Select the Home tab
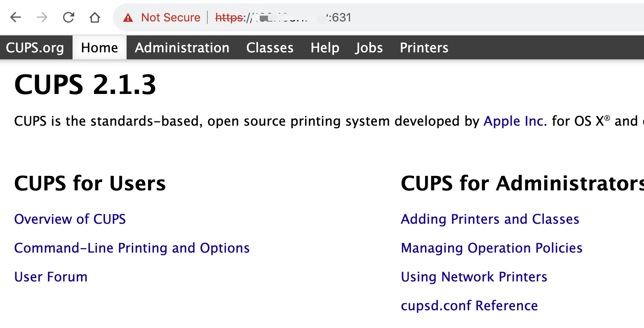The height and width of the screenshot is (328, 644). click(99, 47)
